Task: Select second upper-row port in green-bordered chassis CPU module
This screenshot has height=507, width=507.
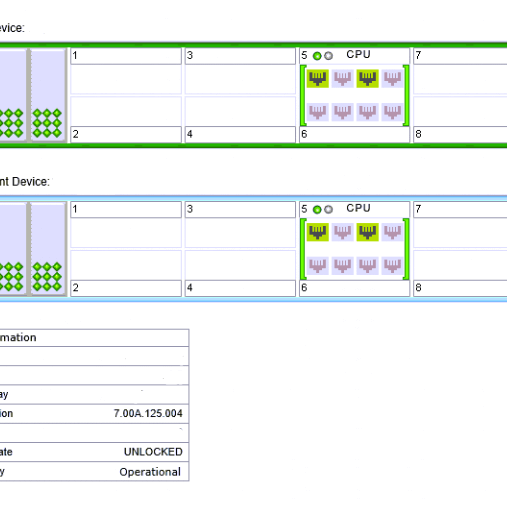Action: click(342, 79)
